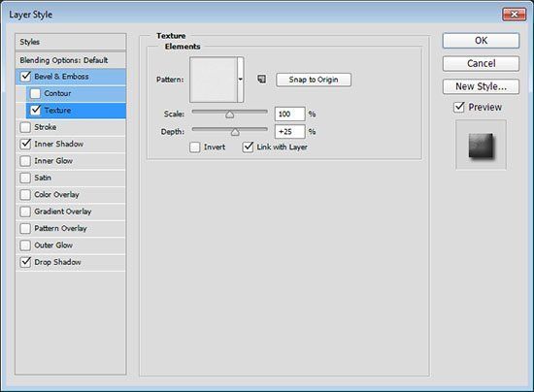Open the Color Overlay settings label
This screenshot has width=534, height=392.
point(56,195)
